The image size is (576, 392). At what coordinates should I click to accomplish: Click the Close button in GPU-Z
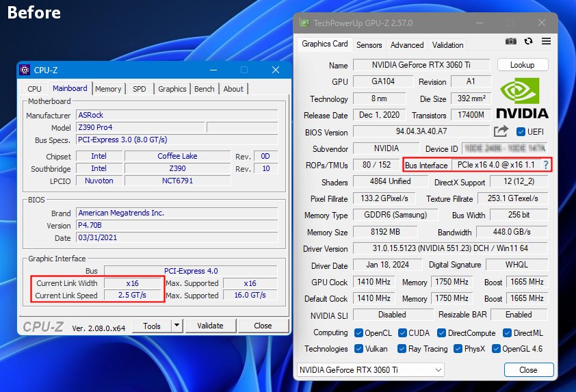528,369
